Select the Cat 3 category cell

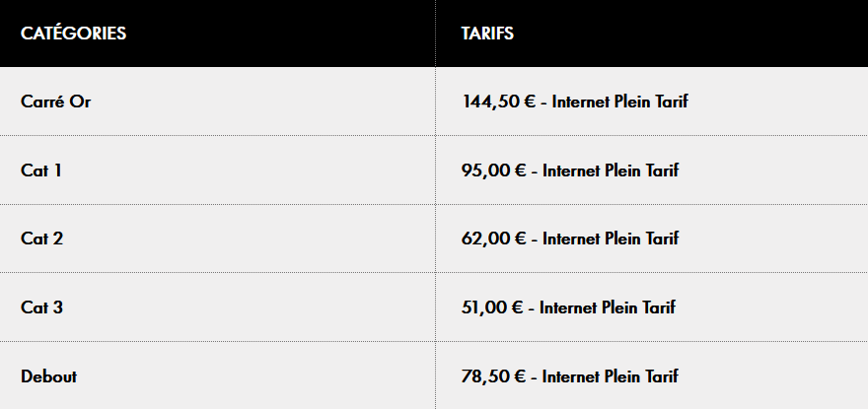(41, 307)
